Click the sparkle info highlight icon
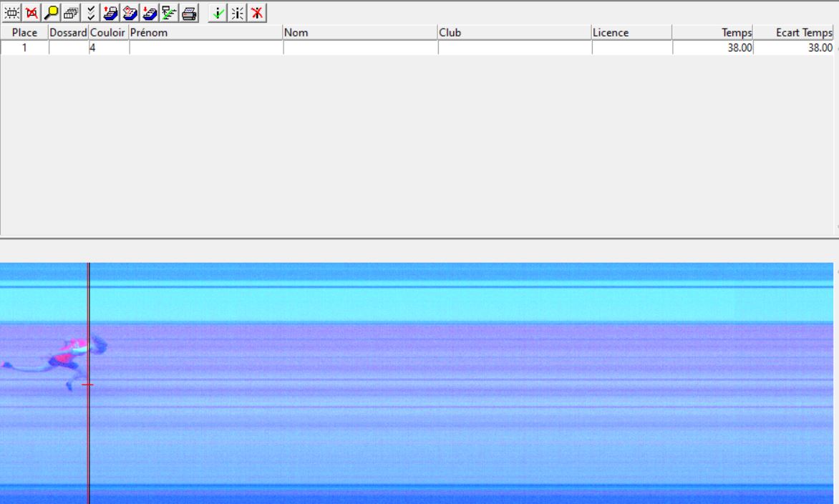The height and width of the screenshot is (504, 839). (x=237, y=13)
